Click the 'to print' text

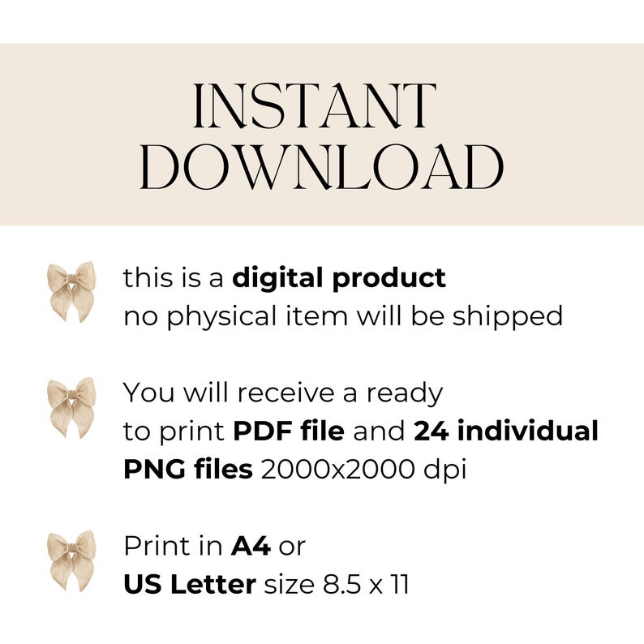174,432
